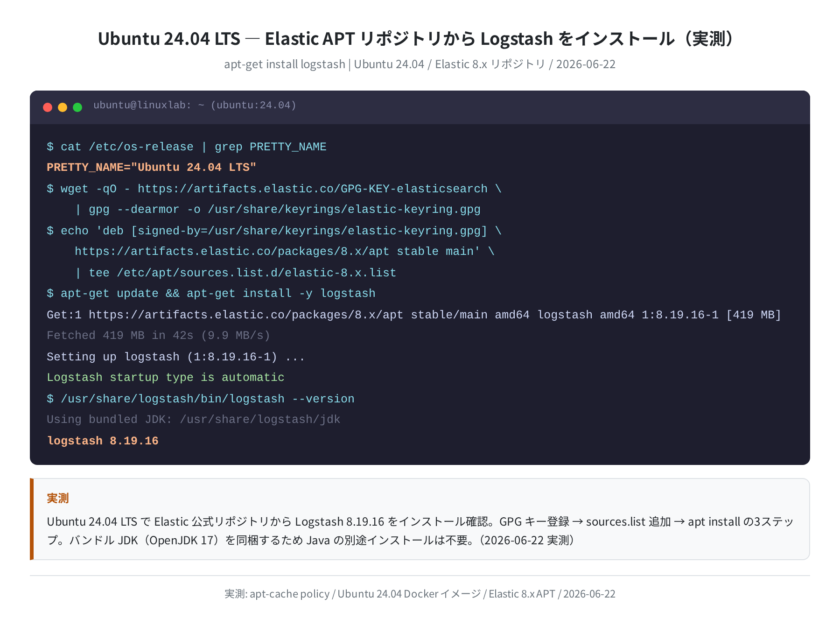The width and height of the screenshot is (840, 619).
Task: Click the 'Fetched 419 MB in 42s' line
Action: pos(159,336)
